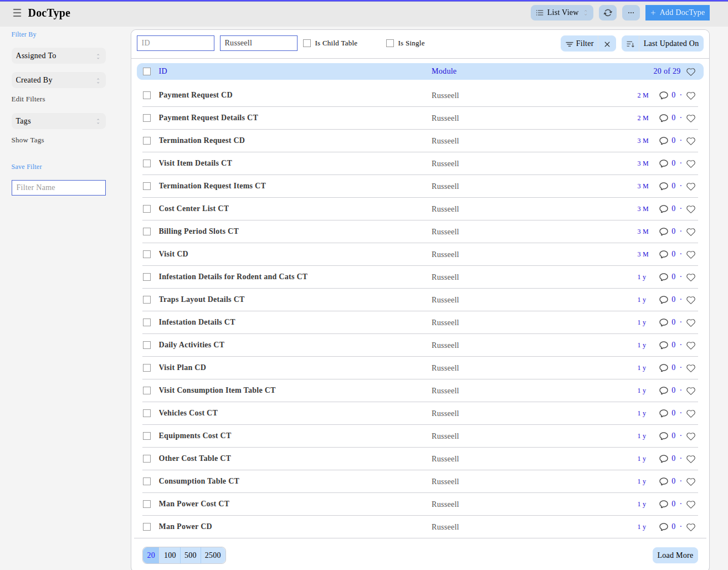Click into the Filter Name input field
The width and height of the screenshot is (728, 570).
click(59, 188)
